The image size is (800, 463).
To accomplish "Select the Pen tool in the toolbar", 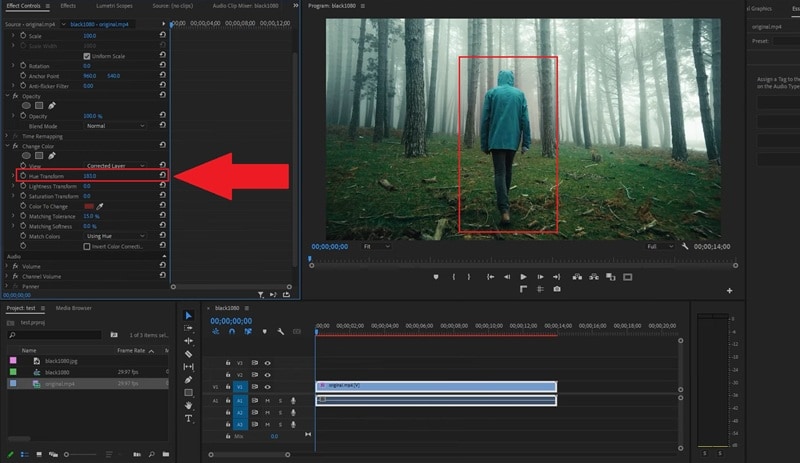I will tap(188, 380).
